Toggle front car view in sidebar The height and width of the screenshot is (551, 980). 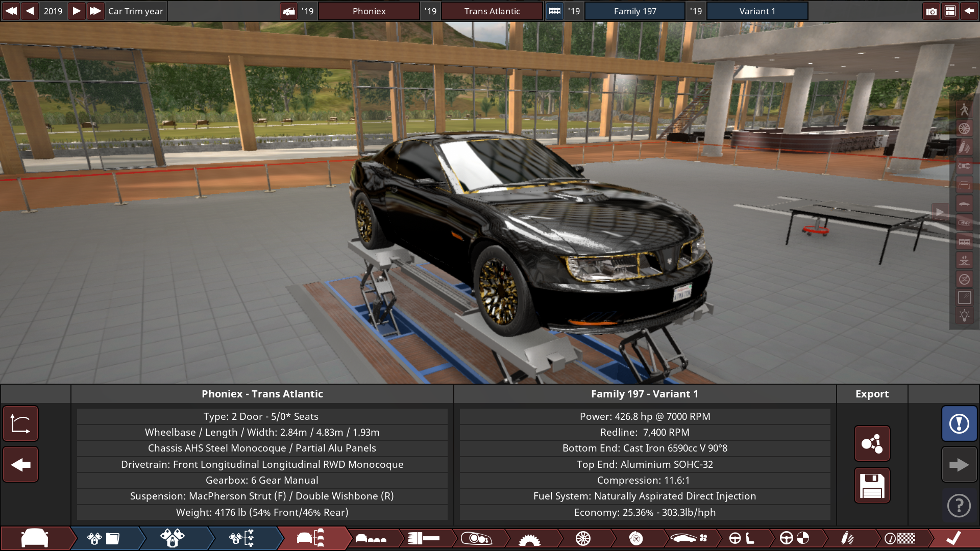point(964,185)
